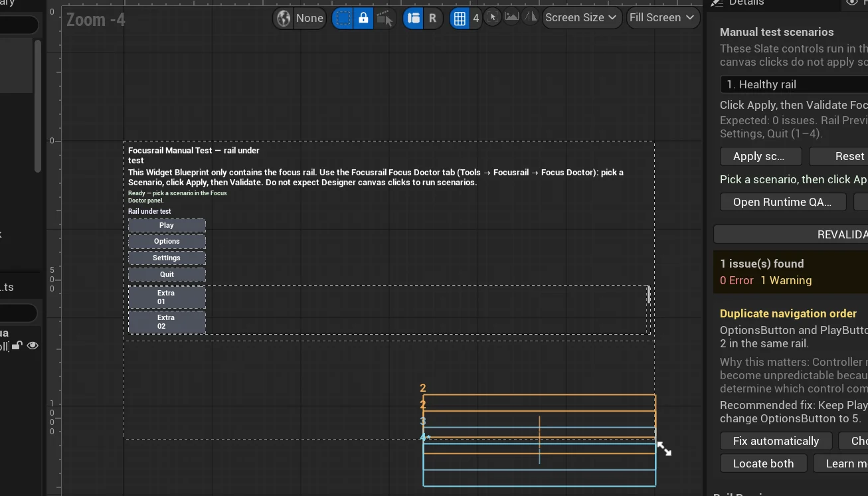Click Fix automatically button
The height and width of the screenshot is (496, 868).
point(776,441)
